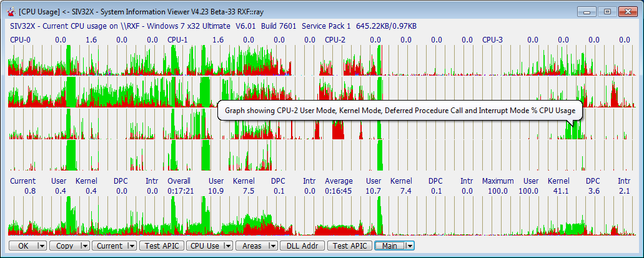Select the CPU Use button
Image resolution: width=644 pixels, height=258 pixels.
(x=204, y=246)
